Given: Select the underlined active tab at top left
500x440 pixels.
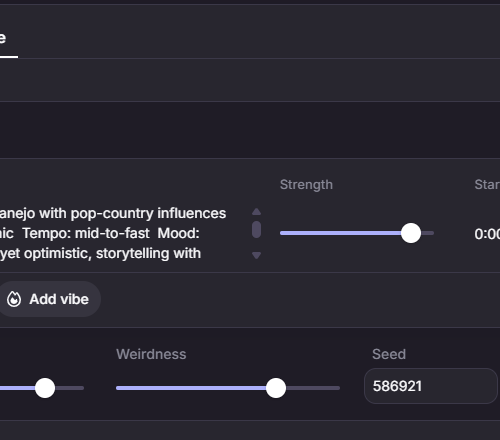Looking at the screenshot, I should coord(7,38).
